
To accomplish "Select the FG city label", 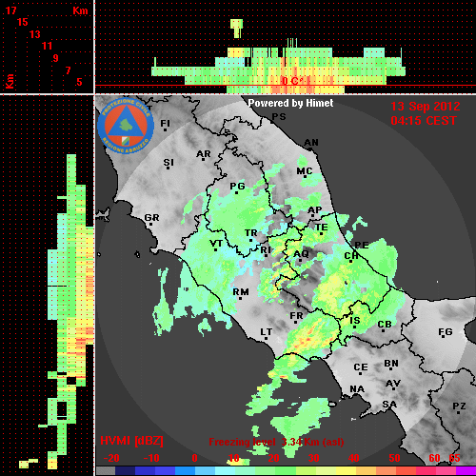I will pyautogui.click(x=446, y=332).
